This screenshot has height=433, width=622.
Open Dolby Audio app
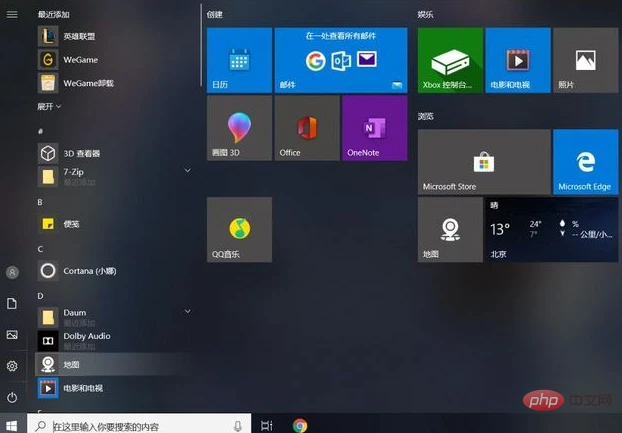115,341
